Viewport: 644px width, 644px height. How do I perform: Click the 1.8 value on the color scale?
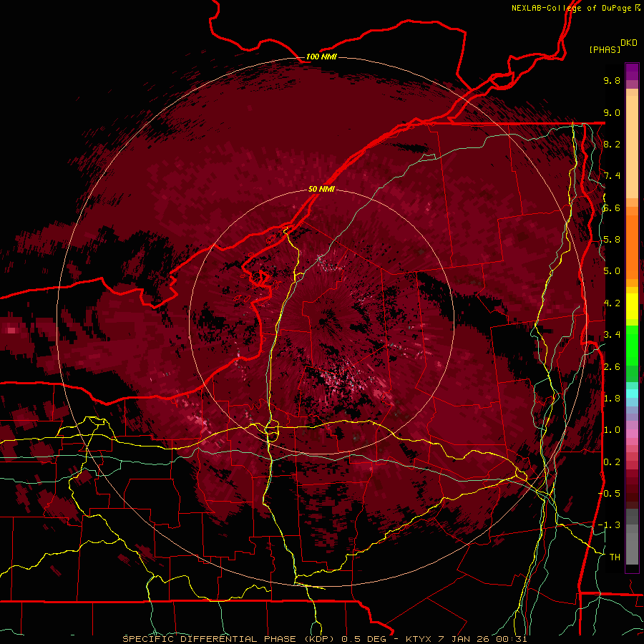point(612,398)
